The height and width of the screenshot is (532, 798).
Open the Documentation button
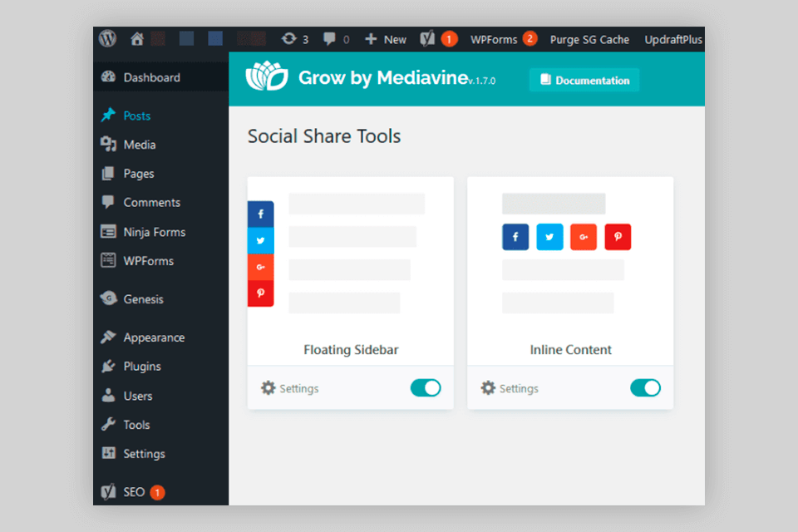[584, 80]
